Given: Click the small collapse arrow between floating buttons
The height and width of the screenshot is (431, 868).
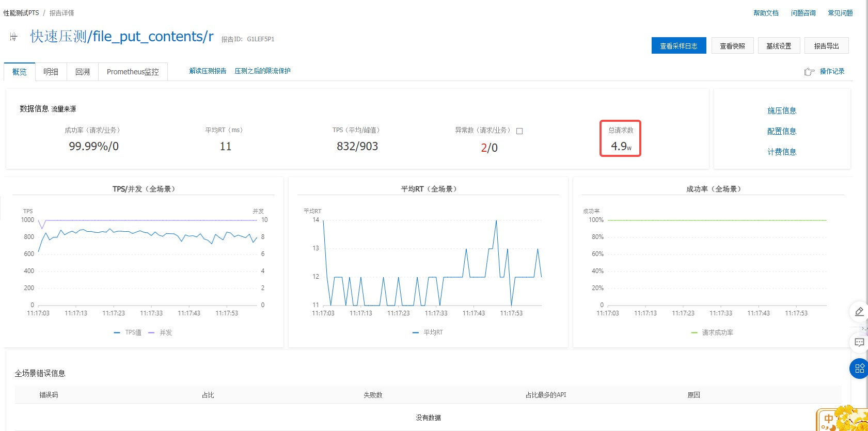Looking at the screenshot, I should 864,328.
